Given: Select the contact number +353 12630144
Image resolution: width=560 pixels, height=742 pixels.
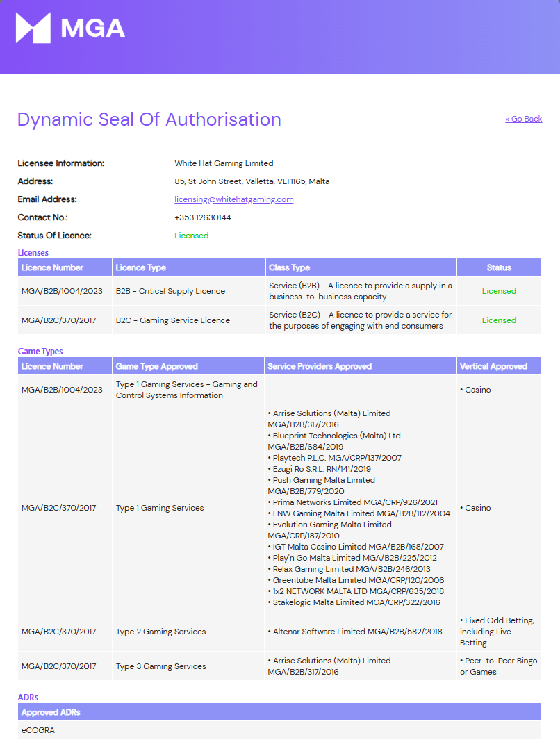Looking at the screenshot, I should pos(203,217).
